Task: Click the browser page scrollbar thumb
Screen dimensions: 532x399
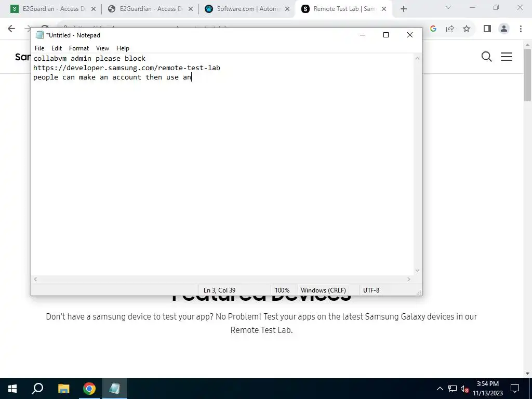Action: 527,75
